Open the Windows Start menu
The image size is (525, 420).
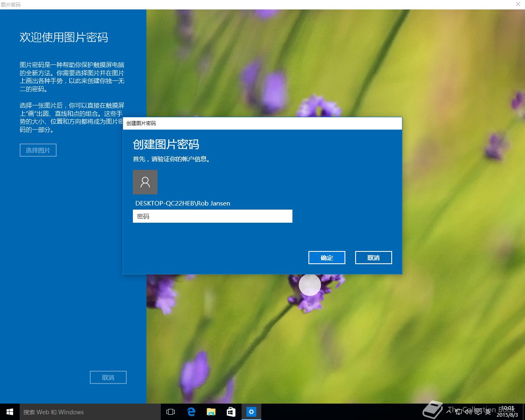(10, 412)
